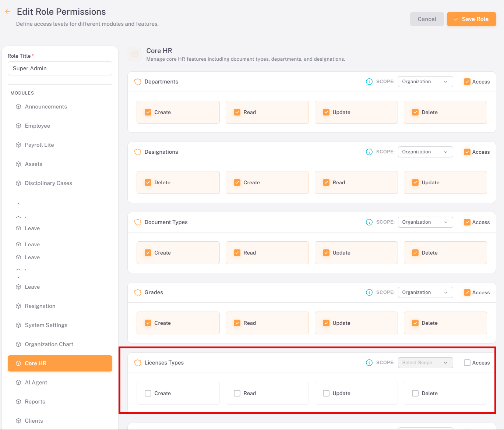This screenshot has width=504, height=430.
Task: Uncheck Access for Grades
Action: pos(467,292)
